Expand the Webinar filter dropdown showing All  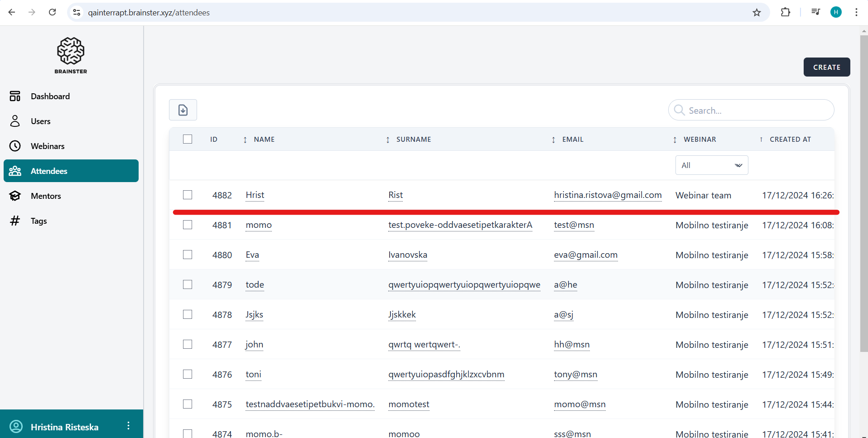[711, 165]
